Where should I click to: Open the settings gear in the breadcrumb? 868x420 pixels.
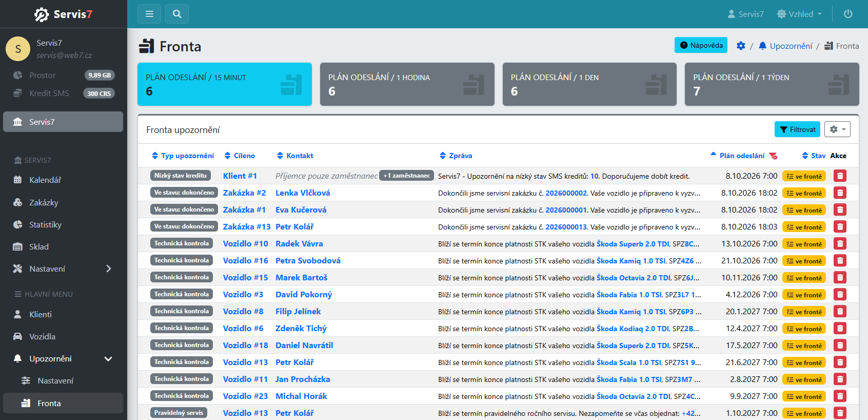pyautogui.click(x=741, y=46)
